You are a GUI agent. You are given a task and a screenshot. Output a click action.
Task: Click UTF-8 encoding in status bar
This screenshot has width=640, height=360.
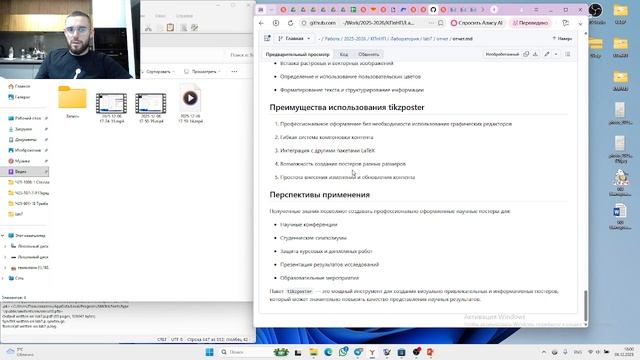coord(177,339)
